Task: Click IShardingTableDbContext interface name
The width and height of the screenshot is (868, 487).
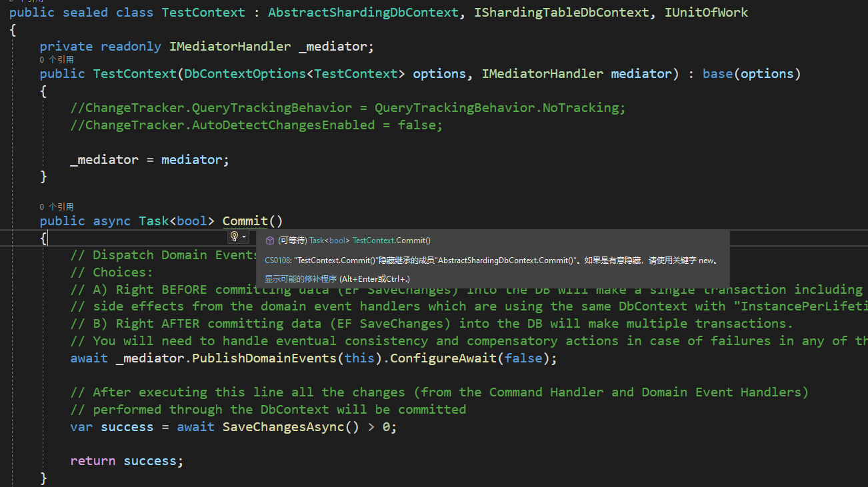Action: 561,12
